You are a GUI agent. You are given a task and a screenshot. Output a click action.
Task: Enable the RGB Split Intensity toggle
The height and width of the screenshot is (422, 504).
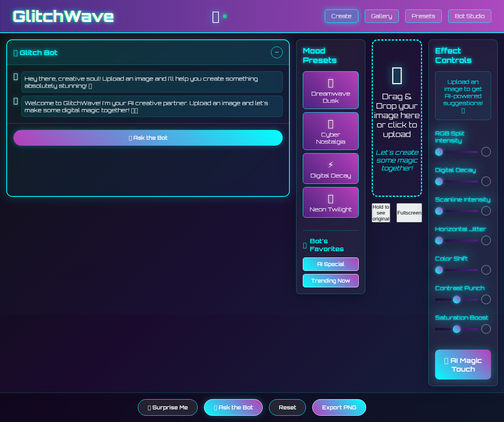pos(485,152)
